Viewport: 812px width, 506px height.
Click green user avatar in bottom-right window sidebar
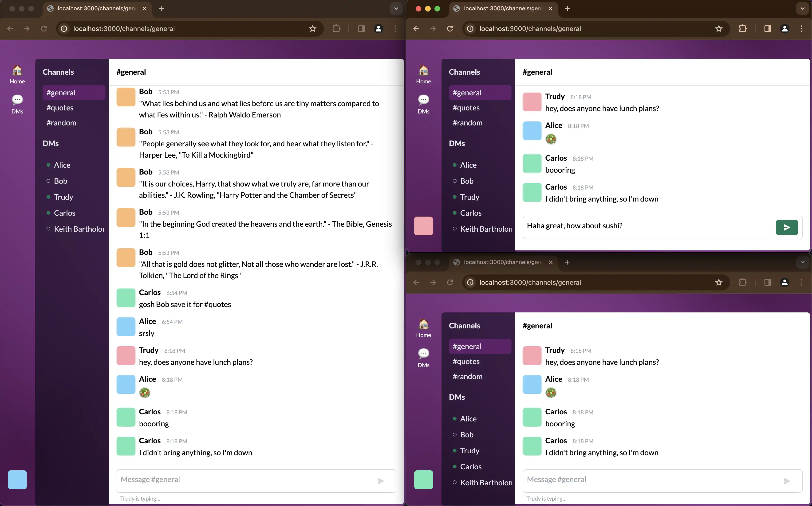423,479
